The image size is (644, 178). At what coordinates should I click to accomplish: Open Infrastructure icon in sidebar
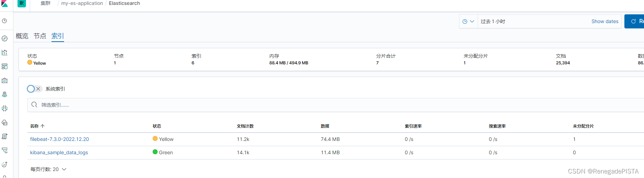[5, 122]
